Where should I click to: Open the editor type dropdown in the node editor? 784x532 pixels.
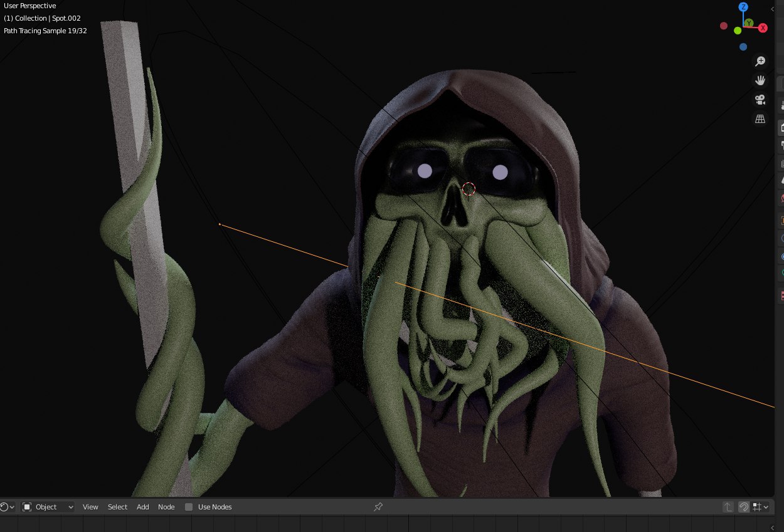pyautogui.click(x=7, y=507)
